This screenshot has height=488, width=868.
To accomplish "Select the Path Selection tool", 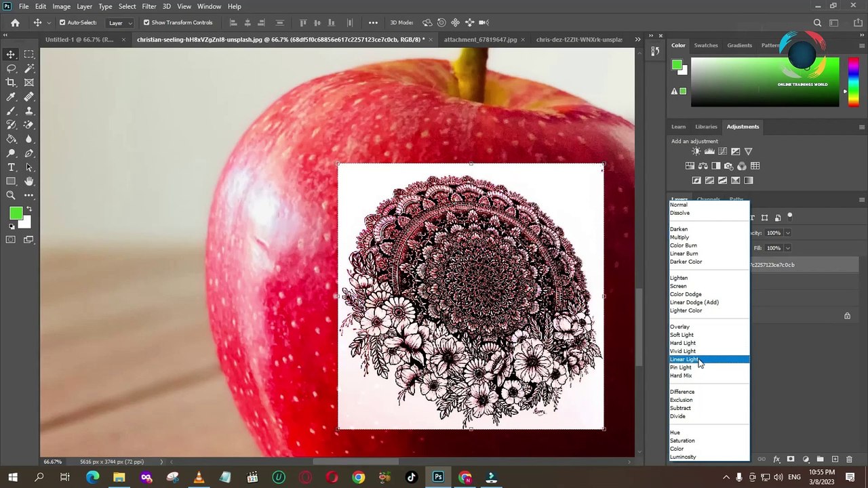I will [x=29, y=167].
